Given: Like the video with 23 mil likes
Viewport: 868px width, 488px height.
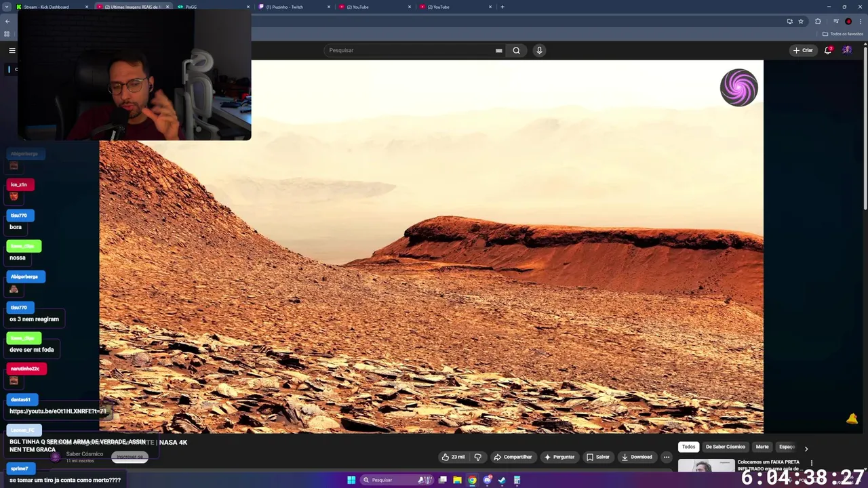Looking at the screenshot, I should [453, 457].
